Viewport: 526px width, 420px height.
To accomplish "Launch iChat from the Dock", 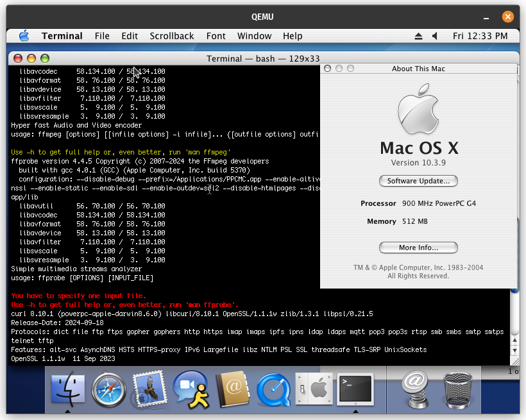I will point(191,389).
